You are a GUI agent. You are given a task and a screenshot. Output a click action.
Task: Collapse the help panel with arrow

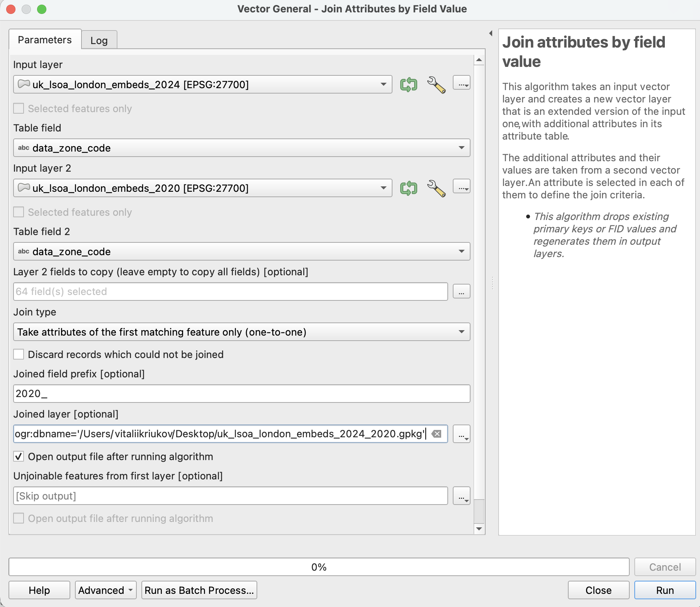491,33
